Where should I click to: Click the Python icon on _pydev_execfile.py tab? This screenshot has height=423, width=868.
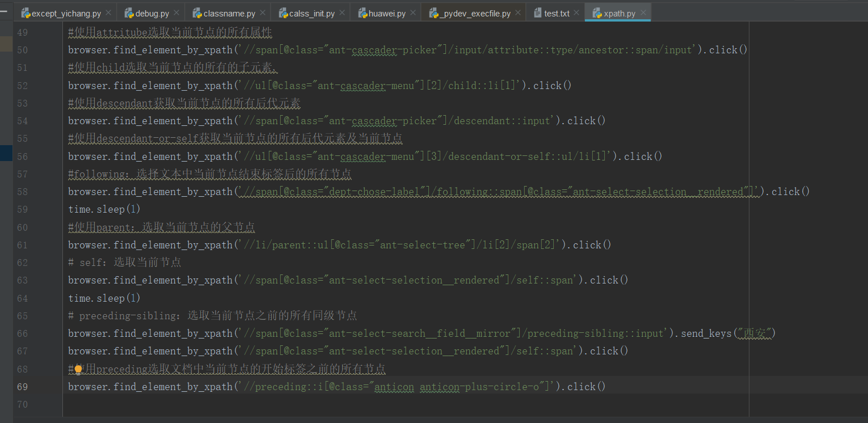(x=433, y=11)
